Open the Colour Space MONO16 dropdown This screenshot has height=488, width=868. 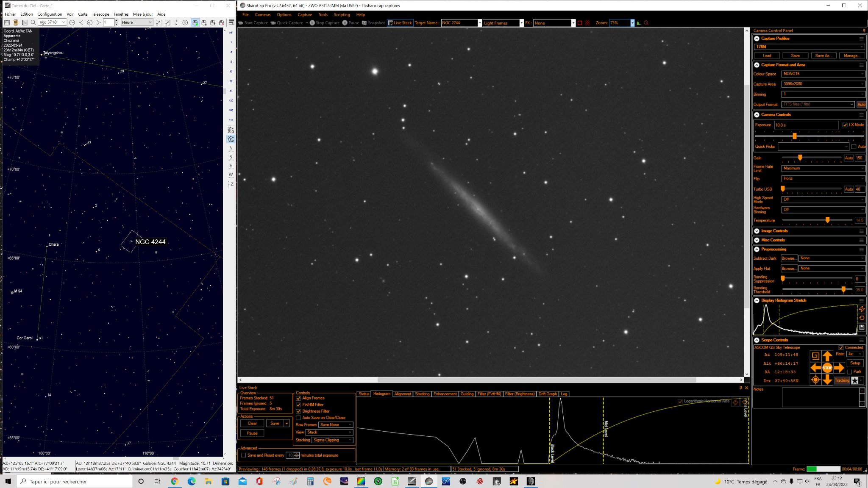click(x=823, y=74)
